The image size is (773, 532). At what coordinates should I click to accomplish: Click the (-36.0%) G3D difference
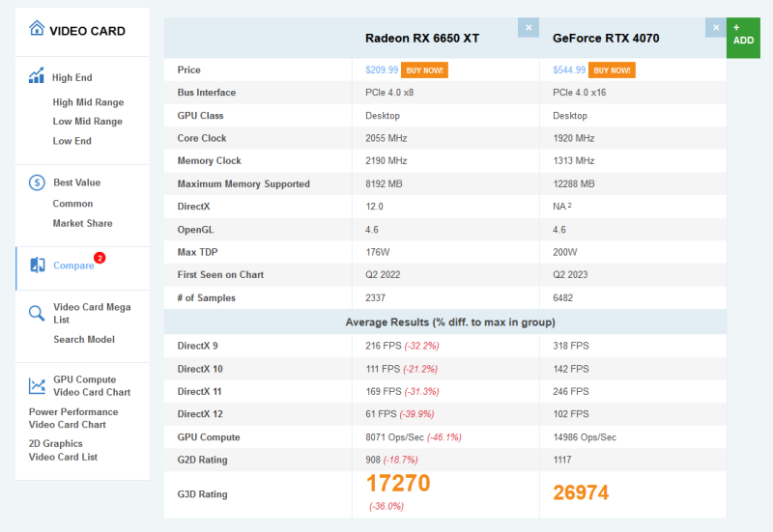pos(386,506)
